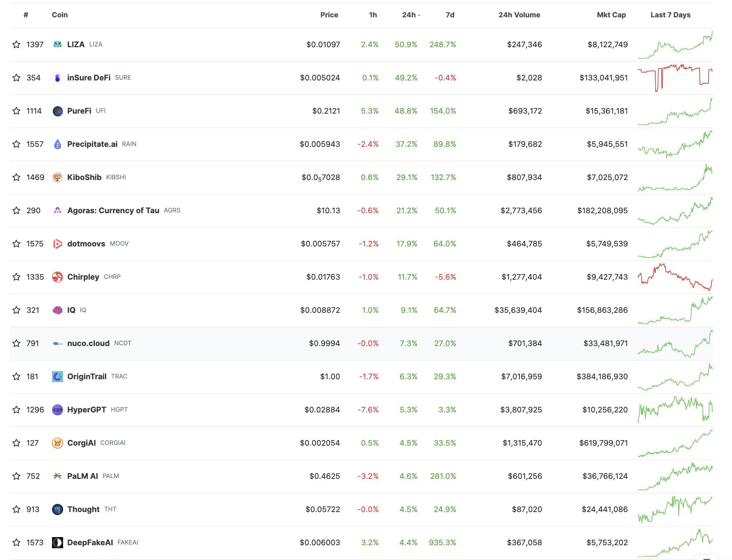Screen dimensions: 732x560
Task: Click the inSure DeFi coin logo
Action: pos(58,78)
